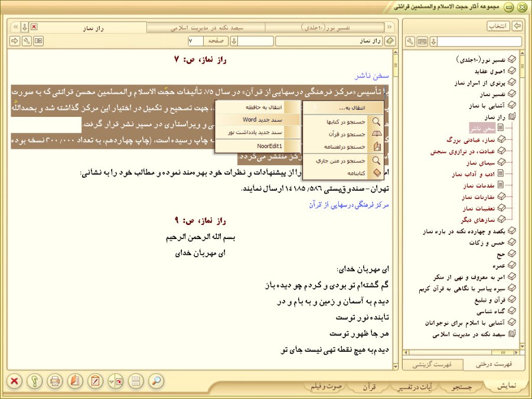This screenshot has width=532, height=399.
Task: Click the book icon beside تفسیر نور(۱۰جلدی) in the tree
Action: click(512, 60)
